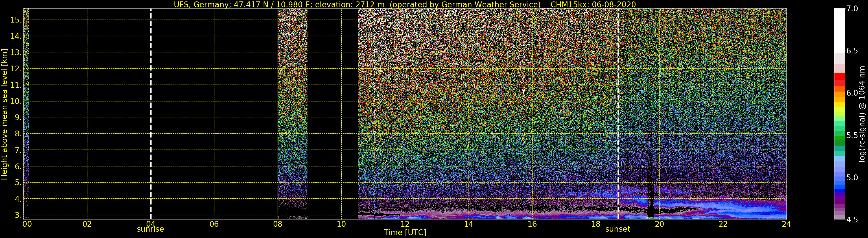Click the '9.' height axis tick label
The image size is (868, 238).
tap(18, 118)
